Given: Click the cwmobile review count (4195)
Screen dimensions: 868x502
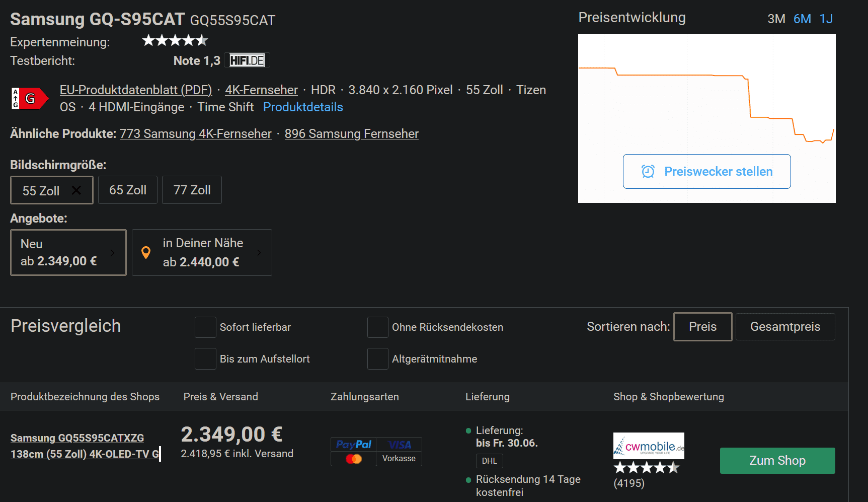Looking at the screenshot, I should (628, 483).
